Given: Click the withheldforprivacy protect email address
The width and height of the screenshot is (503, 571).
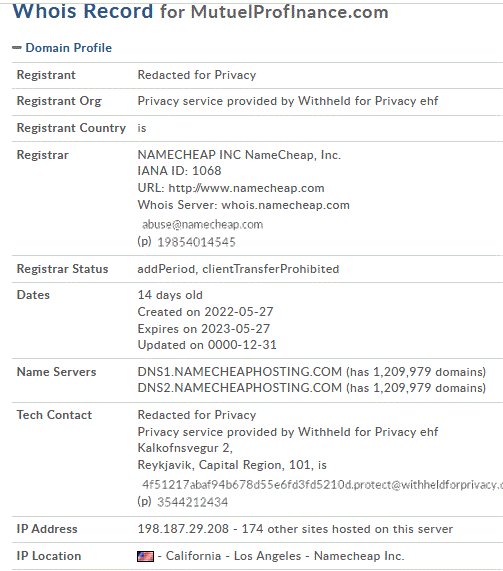Looking at the screenshot, I should pos(322,485).
